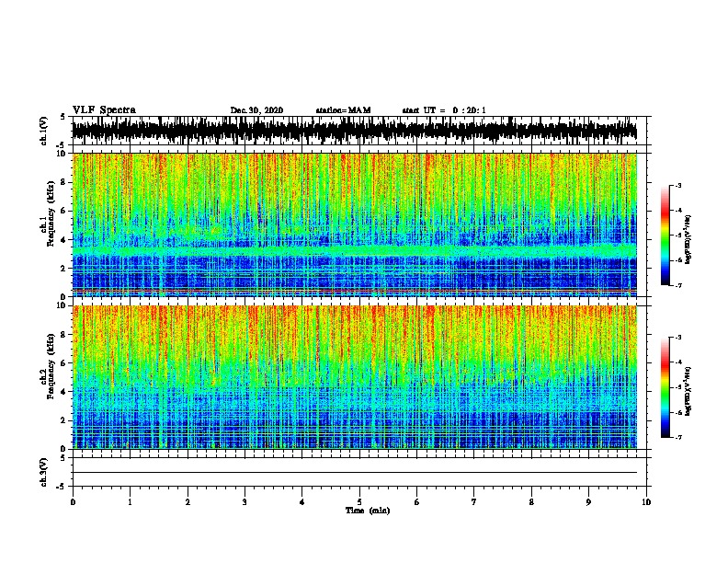The image size is (728, 563).
Task: Click the "-7" label on ch.1 color scale
Action: click(677, 285)
